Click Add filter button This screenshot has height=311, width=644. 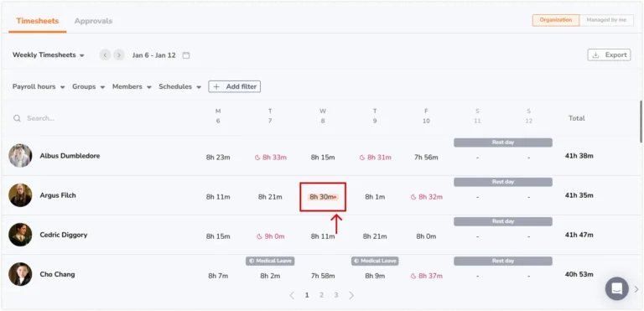point(235,86)
